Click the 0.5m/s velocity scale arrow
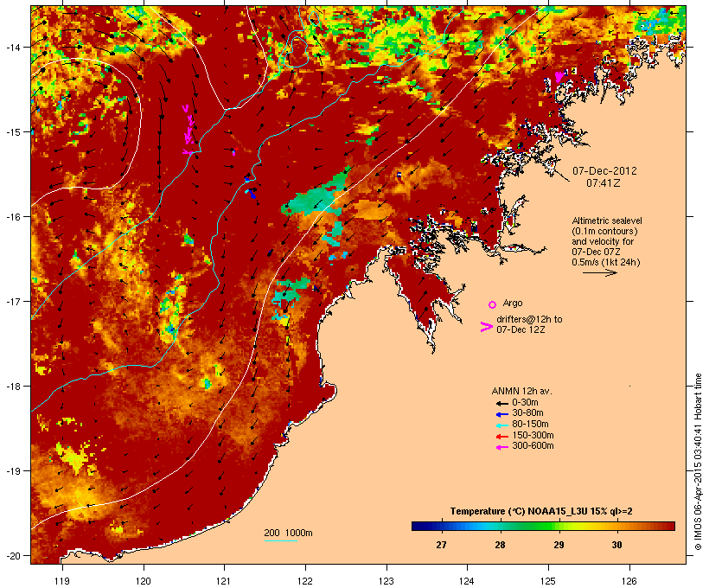Screen dimensions: 709x588 click(600, 272)
